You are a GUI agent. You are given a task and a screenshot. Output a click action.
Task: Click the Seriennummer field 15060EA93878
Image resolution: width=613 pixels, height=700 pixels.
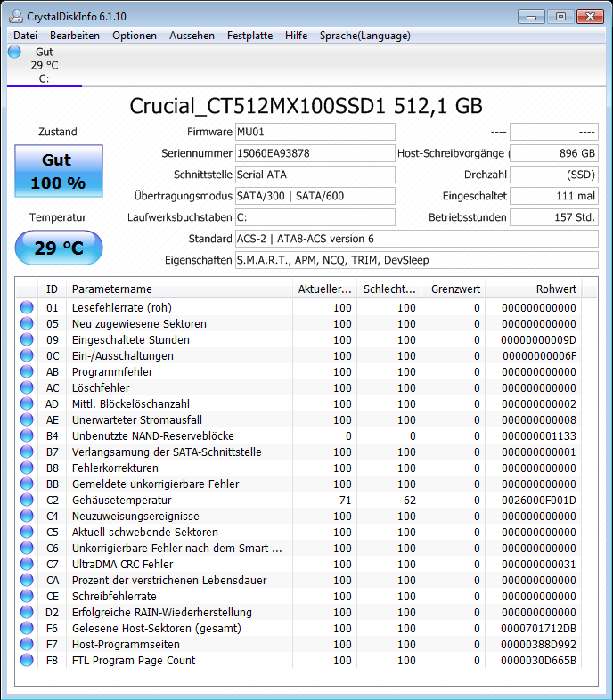(x=315, y=153)
